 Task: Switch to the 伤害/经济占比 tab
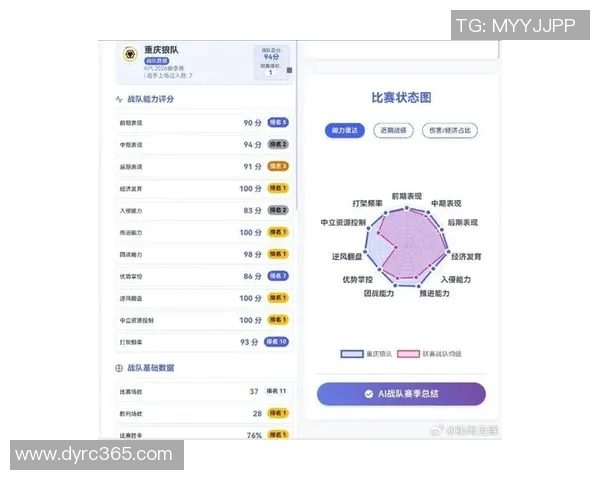[450, 131]
